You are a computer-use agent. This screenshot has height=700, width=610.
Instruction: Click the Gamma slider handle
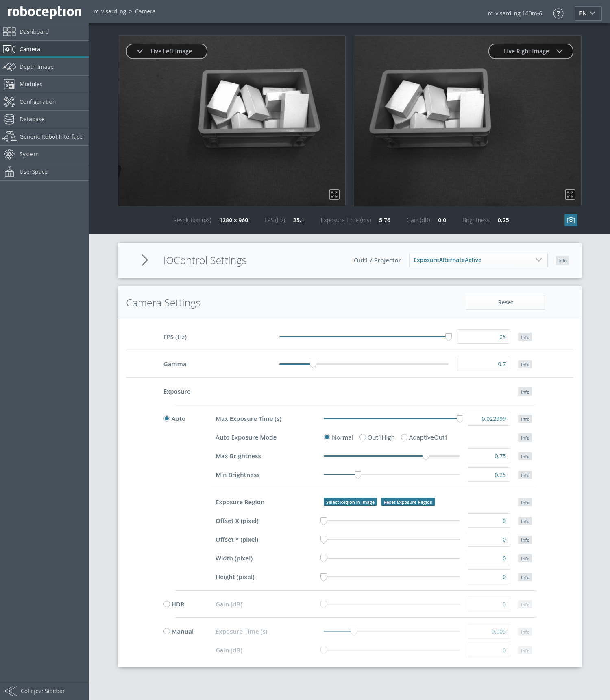click(x=313, y=364)
